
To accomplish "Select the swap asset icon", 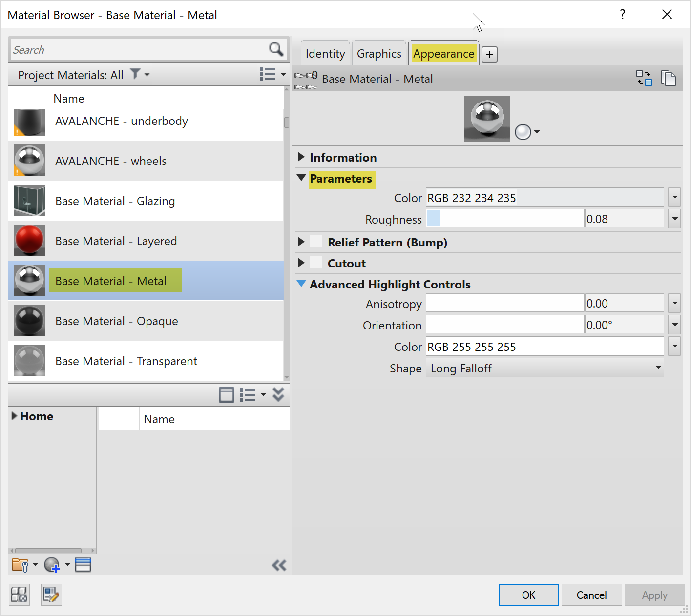I will pos(644,78).
